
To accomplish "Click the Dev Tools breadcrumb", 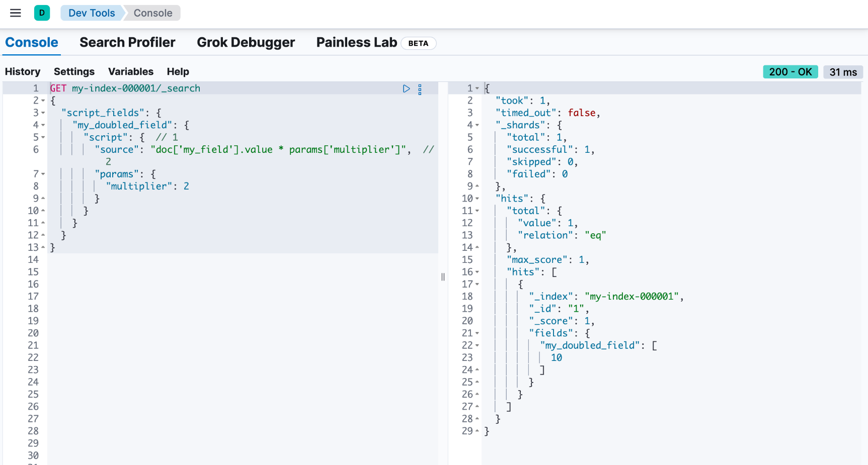I will click(91, 13).
